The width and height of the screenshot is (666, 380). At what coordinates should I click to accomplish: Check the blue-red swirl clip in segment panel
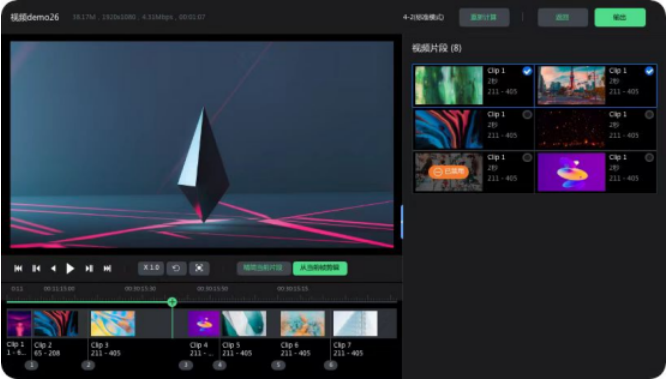[527, 115]
